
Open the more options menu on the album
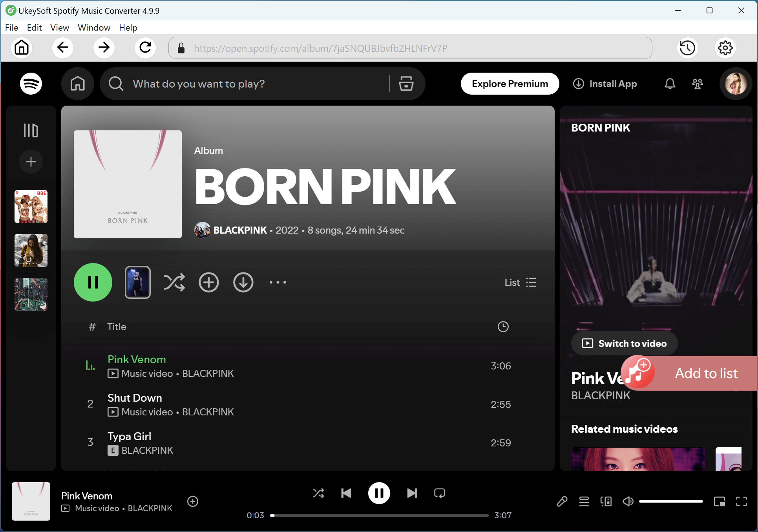(x=278, y=282)
